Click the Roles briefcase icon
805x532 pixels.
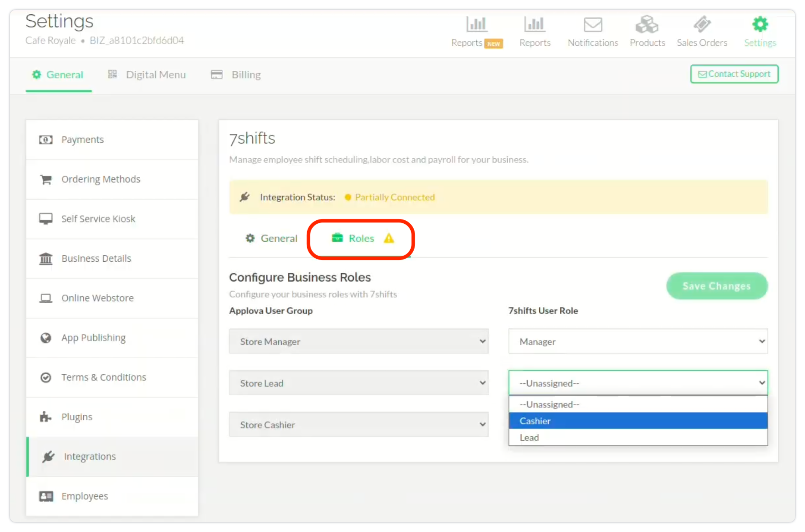tap(337, 238)
